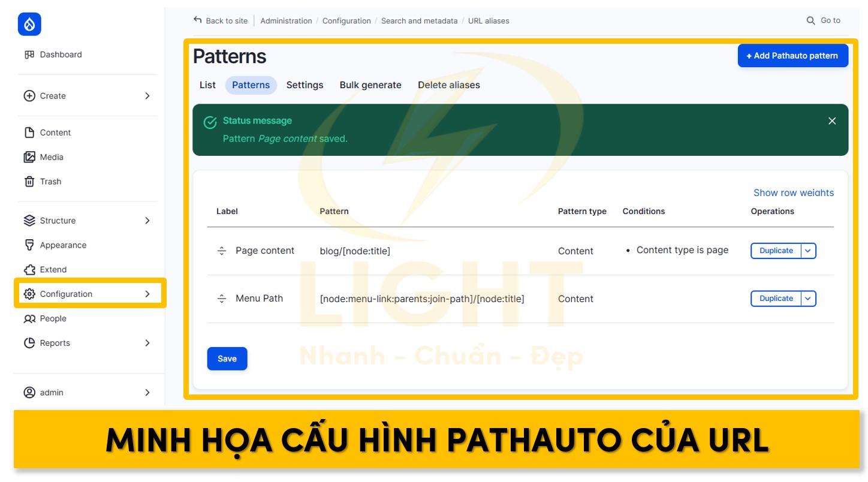Image resolution: width=868 pixels, height=482 pixels.
Task: Open Trash in the sidebar
Action: [x=50, y=182]
